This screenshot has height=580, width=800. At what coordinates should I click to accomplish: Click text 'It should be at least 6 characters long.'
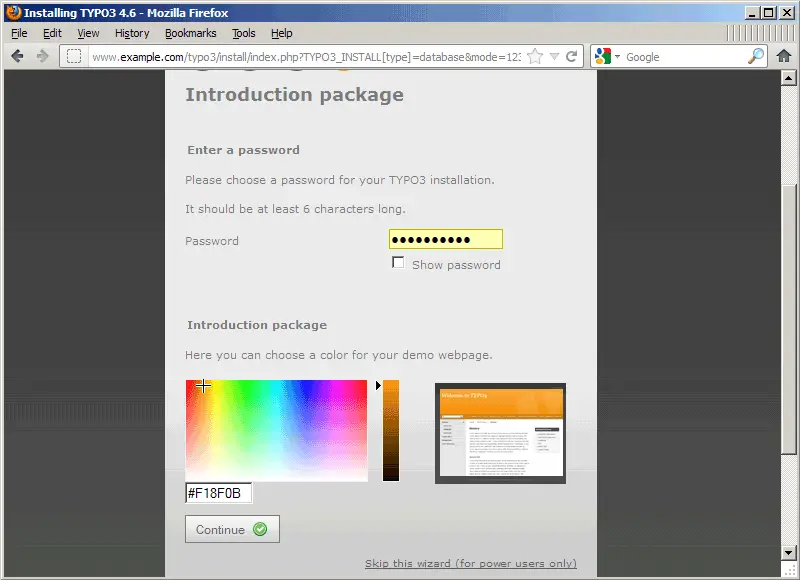point(295,209)
